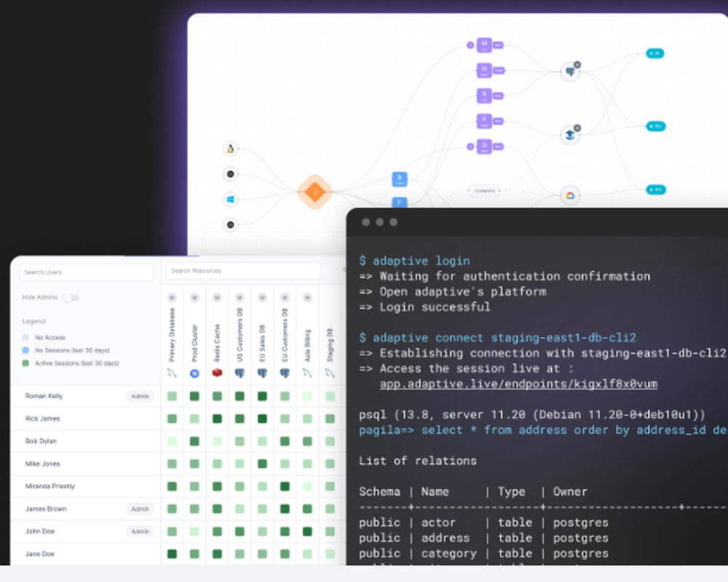Open the Google Cloud resource node
The height and width of the screenshot is (582, 728).
pyautogui.click(x=570, y=195)
